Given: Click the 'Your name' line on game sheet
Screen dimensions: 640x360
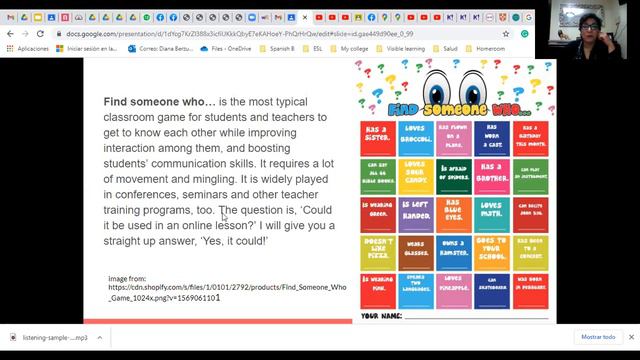Looking at the screenshot, I should [455, 316].
